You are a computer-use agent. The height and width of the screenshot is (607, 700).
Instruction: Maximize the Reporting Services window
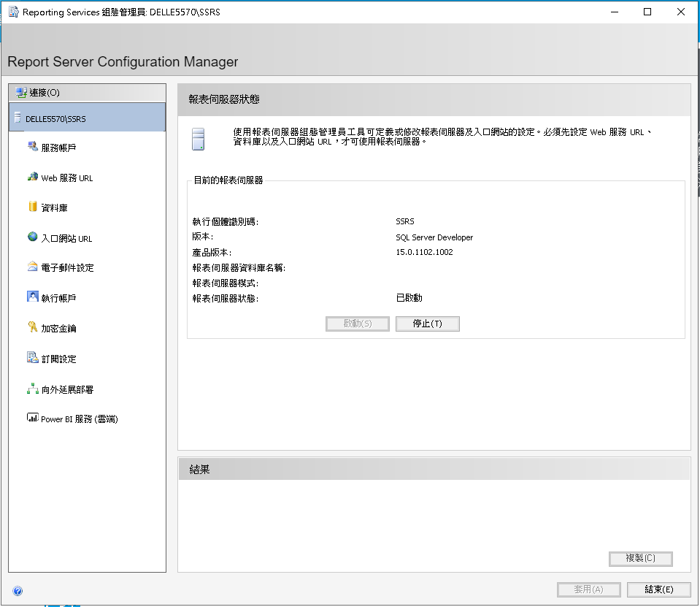click(647, 12)
